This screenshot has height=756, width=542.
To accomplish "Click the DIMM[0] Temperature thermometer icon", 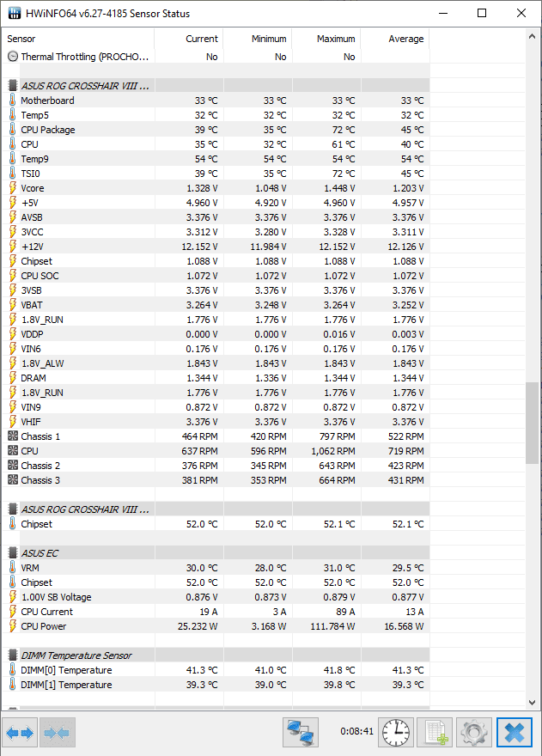I will [13, 670].
